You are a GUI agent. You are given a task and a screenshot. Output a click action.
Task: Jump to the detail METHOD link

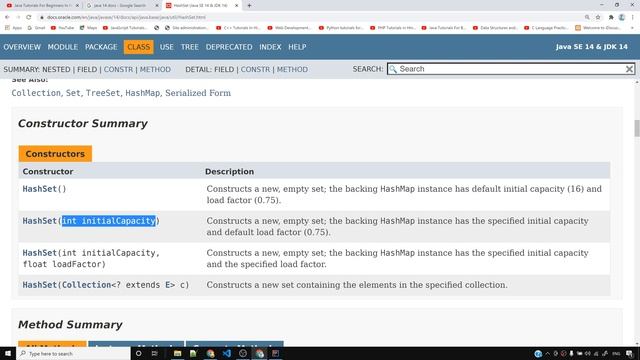[x=292, y=69]
